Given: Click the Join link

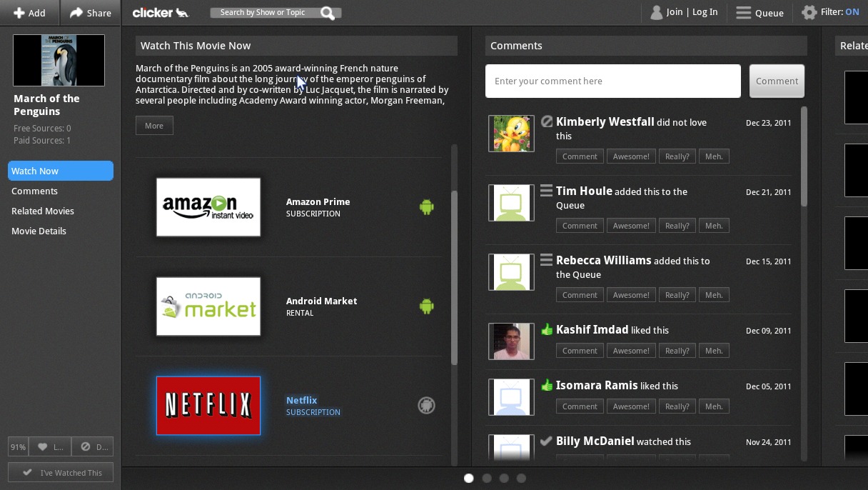Looking at the screenshot, I should (x=675, y=12).
